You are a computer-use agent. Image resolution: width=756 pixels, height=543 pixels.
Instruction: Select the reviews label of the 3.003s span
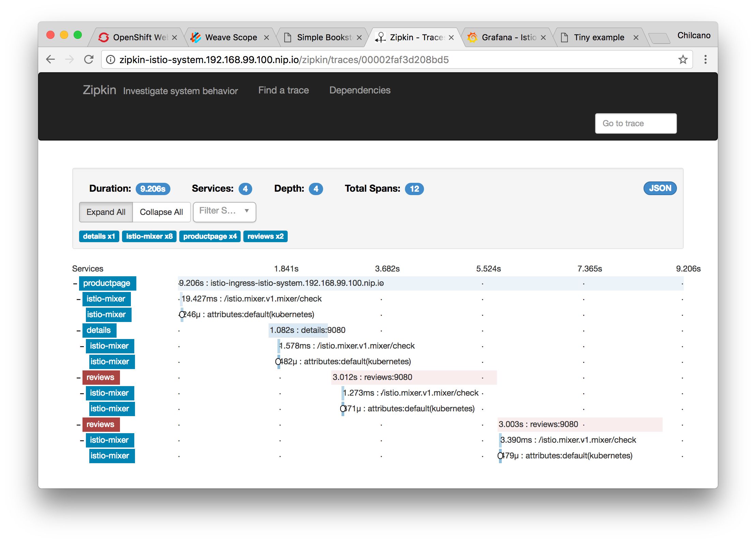tap(101, 425)
